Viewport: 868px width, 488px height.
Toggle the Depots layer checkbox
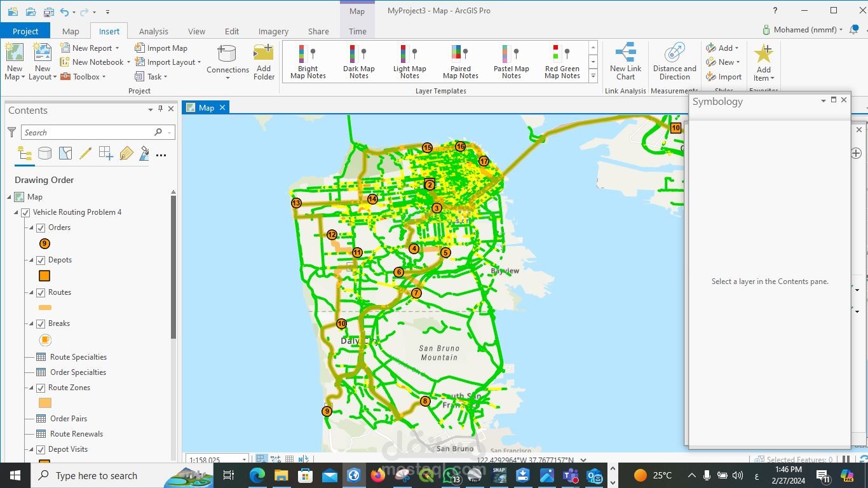[x=41, y=260]
